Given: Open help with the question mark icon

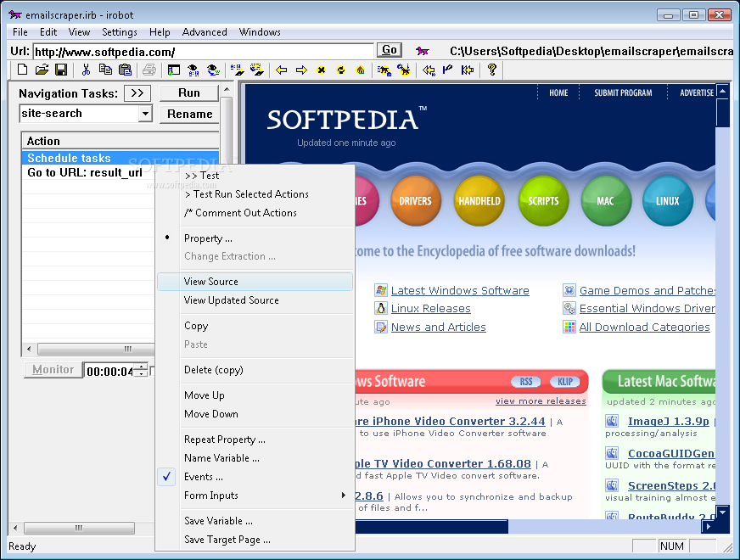Looking at the screenshot, I should [491, 70].
